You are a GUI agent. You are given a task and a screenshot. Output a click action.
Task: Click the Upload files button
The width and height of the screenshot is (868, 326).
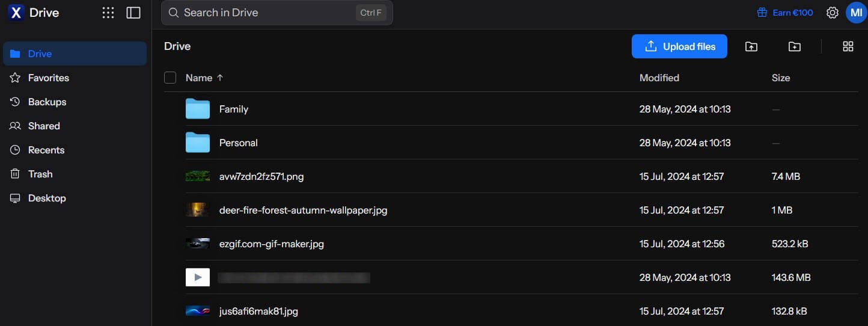[679, 46]
